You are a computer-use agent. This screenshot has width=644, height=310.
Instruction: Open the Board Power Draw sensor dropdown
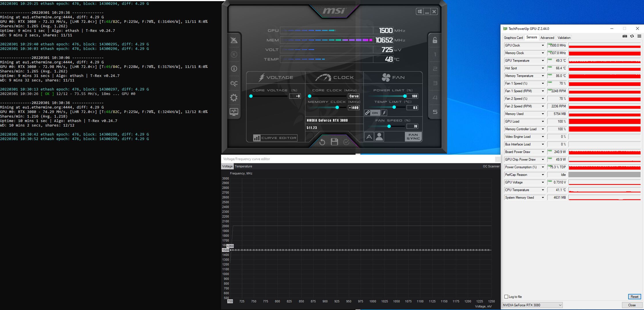pos(543,152)
